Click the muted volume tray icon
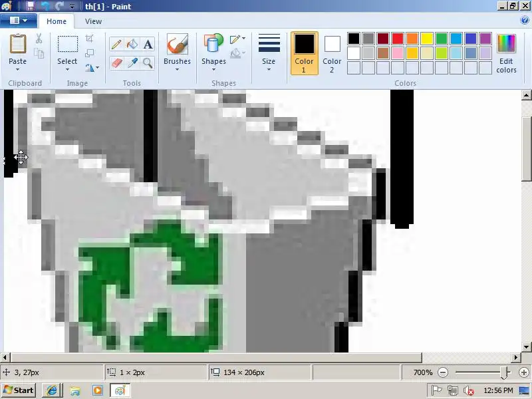This screenshot has width=532, height=399. point(468,390)
